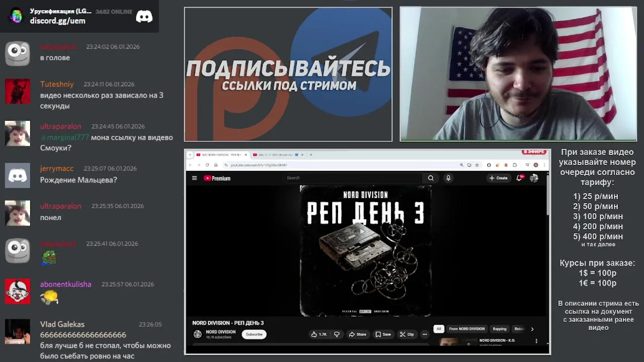The height and width of the screenshot is (362, 644).
Task: Save the video to a playlist
Action: (x=383, y=334)
